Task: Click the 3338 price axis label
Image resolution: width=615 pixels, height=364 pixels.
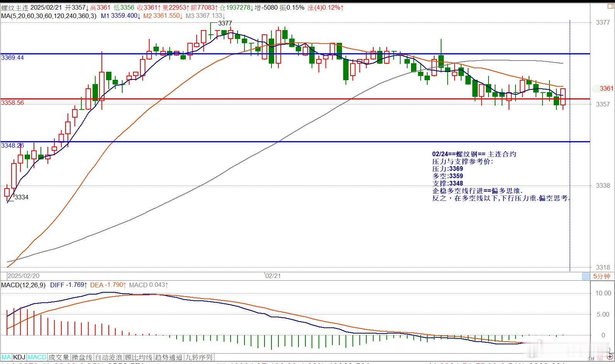Action: coord(603,185)
